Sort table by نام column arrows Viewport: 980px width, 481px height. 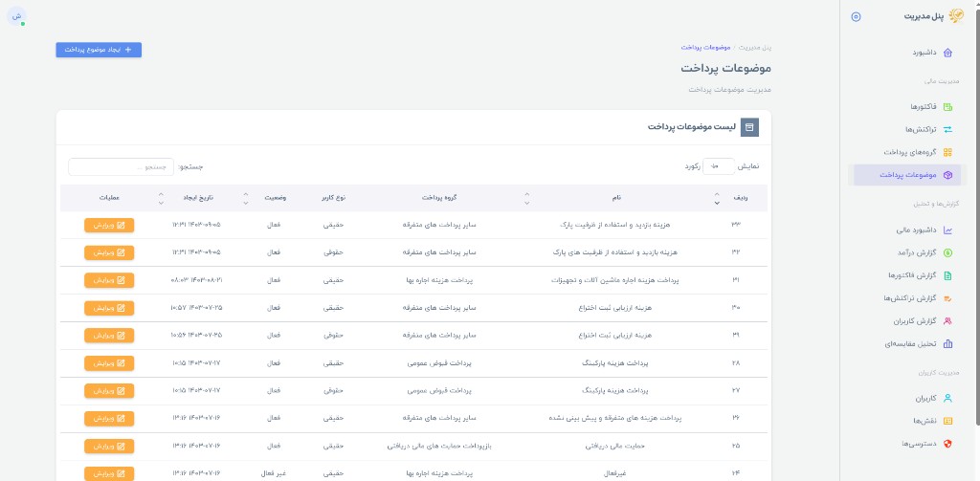coord(527,198)
